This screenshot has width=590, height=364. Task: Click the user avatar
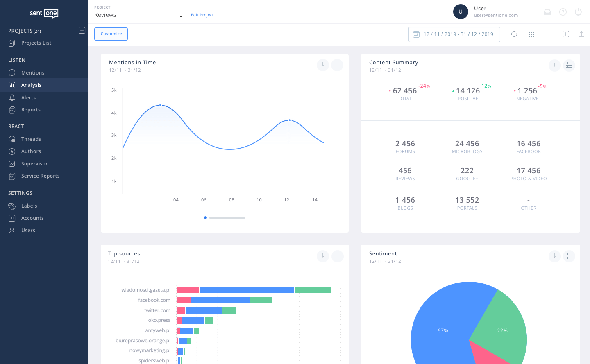point(461,11)
